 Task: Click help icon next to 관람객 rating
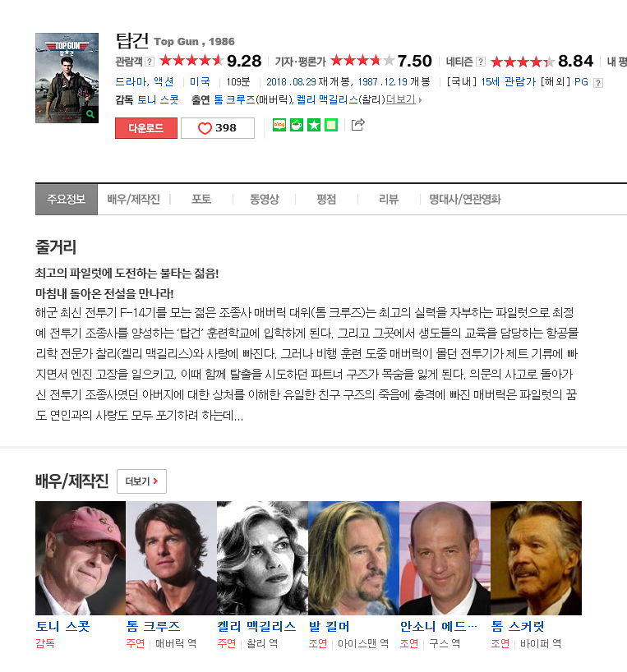(x=150, y=62)
